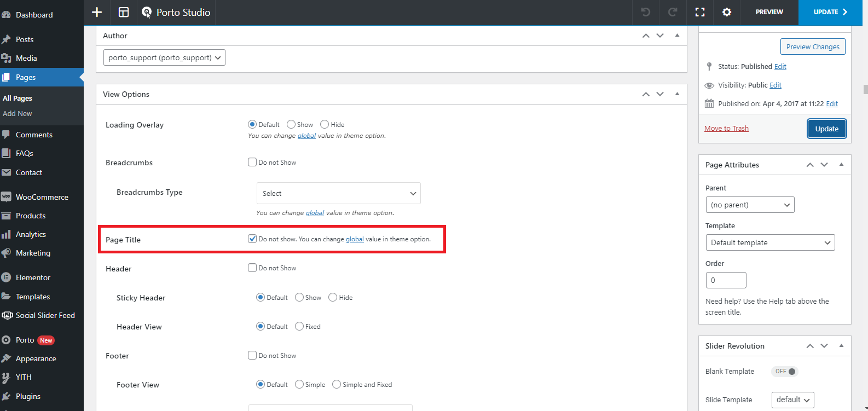Edit the Published on date link

[832, 104]
